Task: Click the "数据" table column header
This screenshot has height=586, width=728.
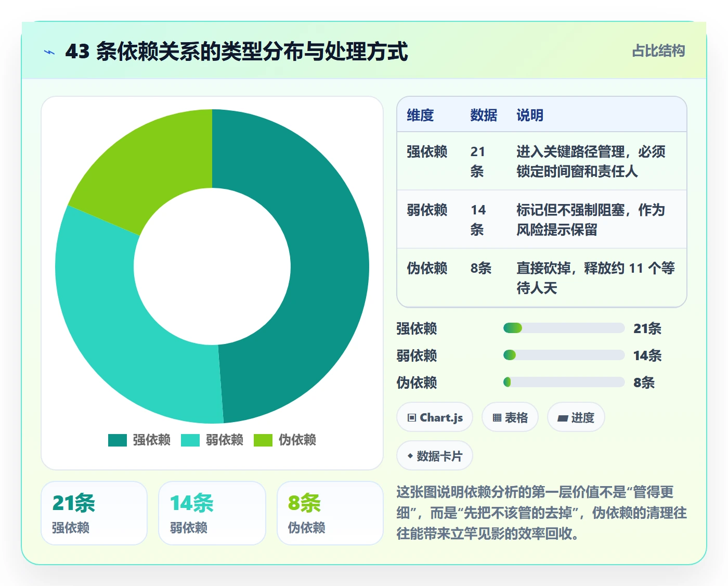Action: pos(484,115)
